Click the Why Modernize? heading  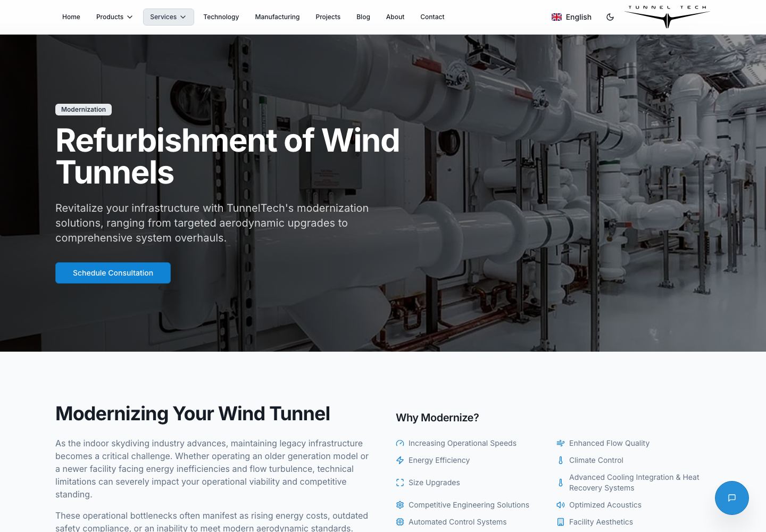437,418
